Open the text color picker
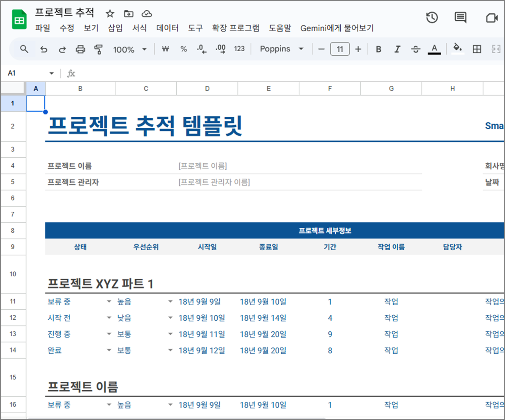The width and height of the screenshot is (505, 420). [x=434, y=49]
